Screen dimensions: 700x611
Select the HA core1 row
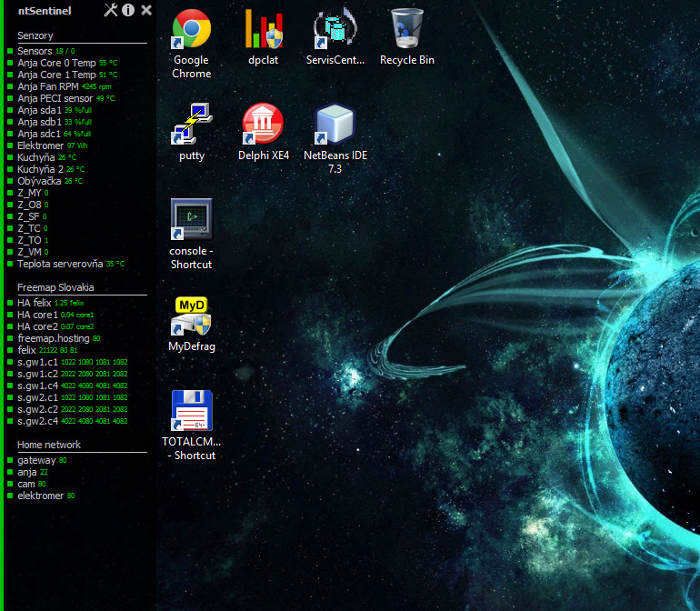[50, 315]
